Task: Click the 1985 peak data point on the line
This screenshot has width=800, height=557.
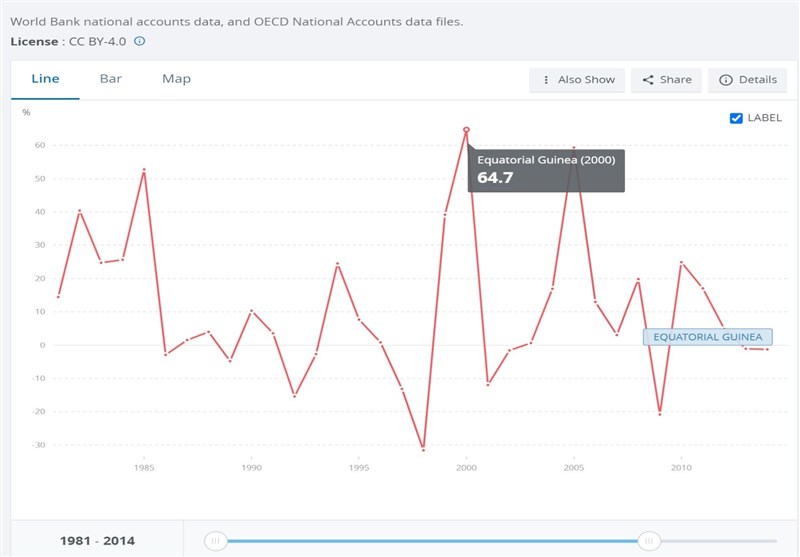Action: point(144,170)
